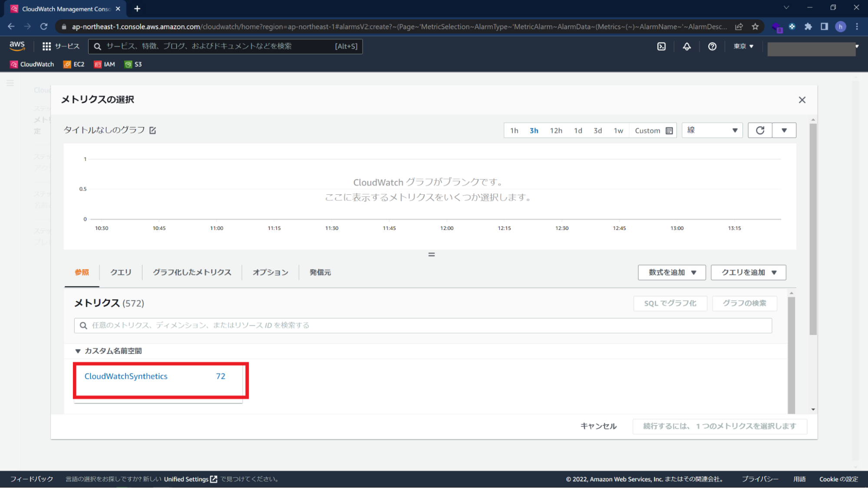This screenshot has width=868, height=488.
Task: Click the browser address bar URL
Action: [x=399, y=26]
